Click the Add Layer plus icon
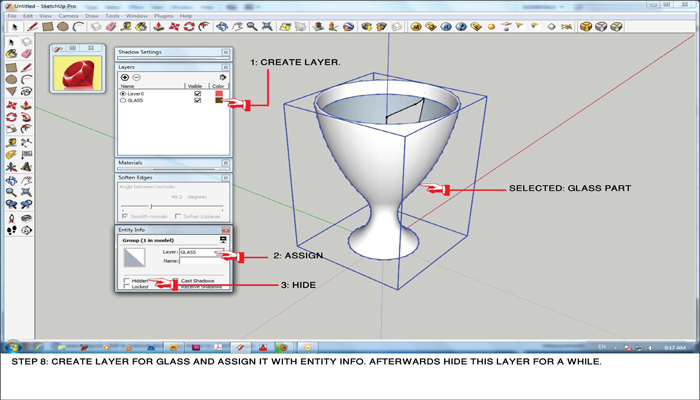This screenshot has width=700, height=400. 125,77
